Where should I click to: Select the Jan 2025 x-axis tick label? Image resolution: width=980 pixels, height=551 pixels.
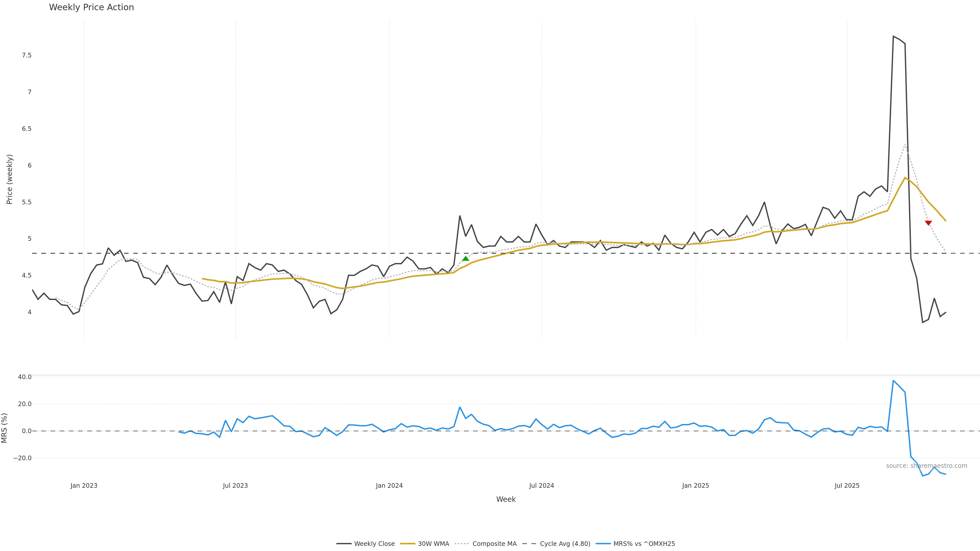695,486
